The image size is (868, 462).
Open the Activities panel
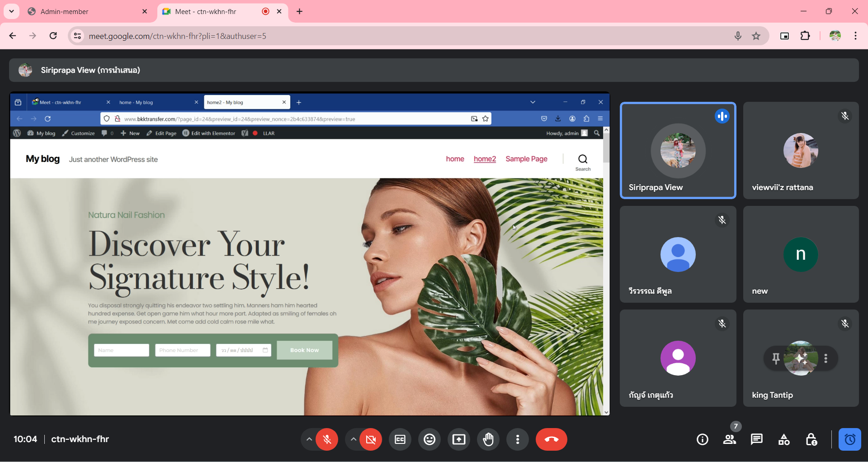784,439
